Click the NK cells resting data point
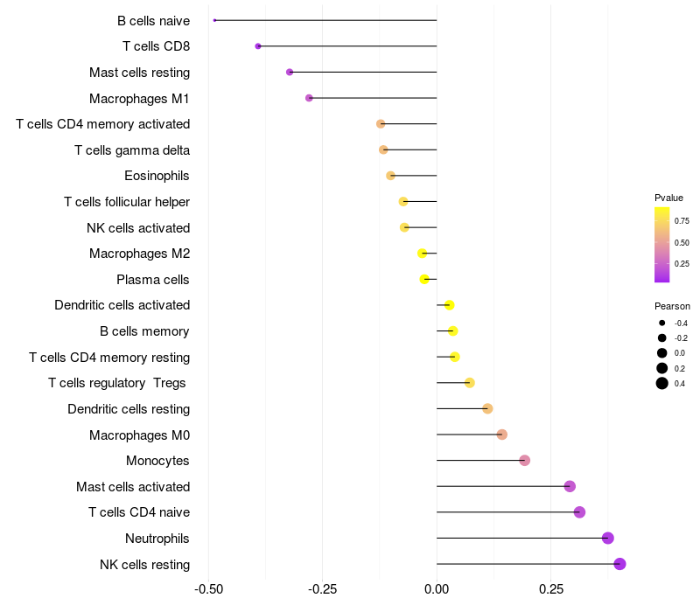This screenshot has width=700, height=612. click(x=619, y=564)
